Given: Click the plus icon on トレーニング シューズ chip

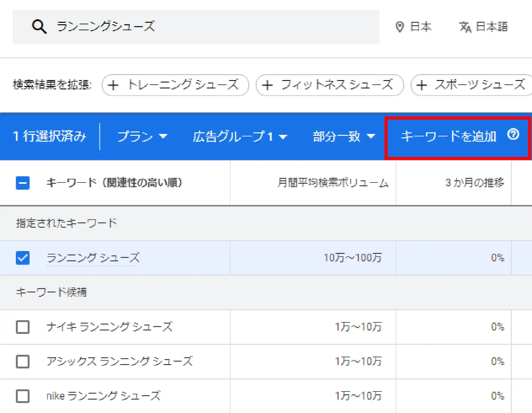Looking at the screenshot, I should pyautogui.click(x=113, y=85).
